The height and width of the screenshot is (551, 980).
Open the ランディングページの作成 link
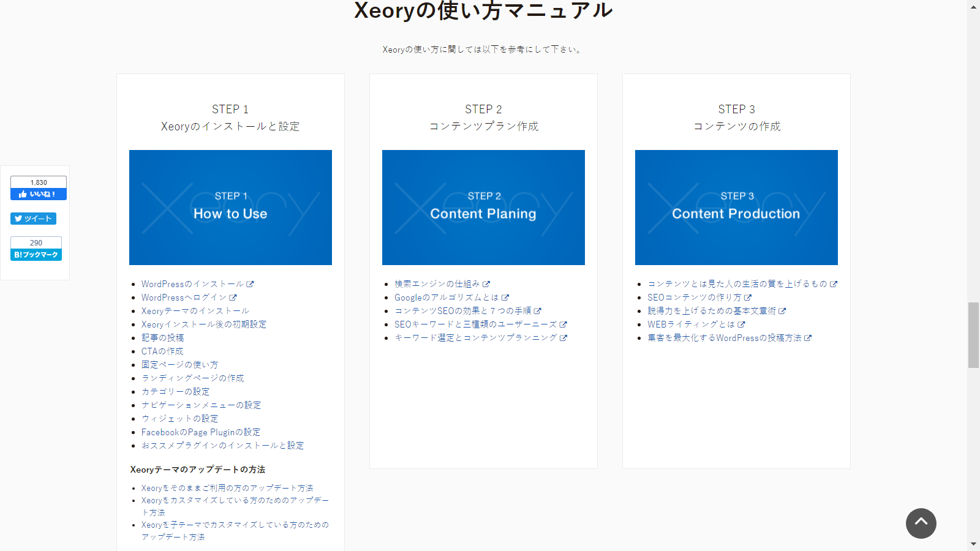pyautogui.click(x=192, y=378)
